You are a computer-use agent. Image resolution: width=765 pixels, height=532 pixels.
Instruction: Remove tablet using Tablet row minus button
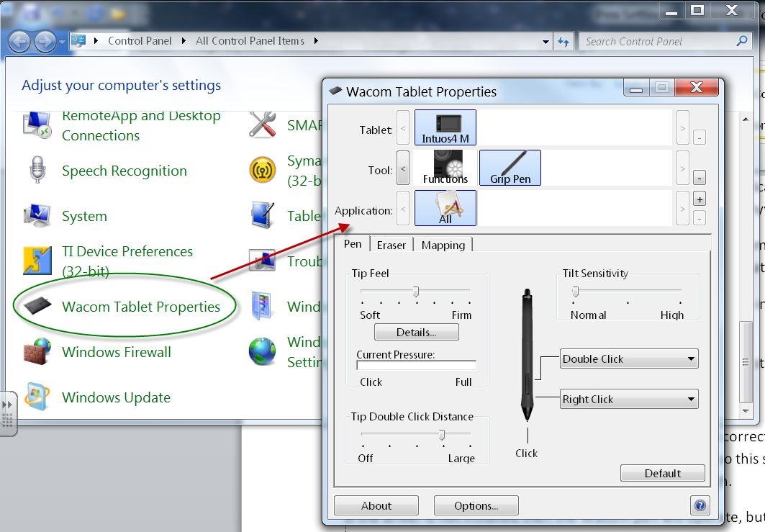pyautogui.click(x=700, y=137)
